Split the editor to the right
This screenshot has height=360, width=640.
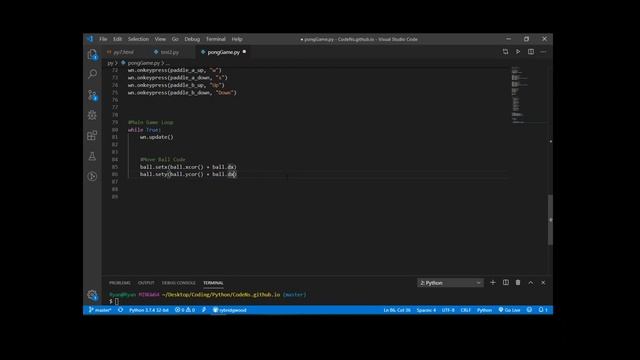coord(531,52)
